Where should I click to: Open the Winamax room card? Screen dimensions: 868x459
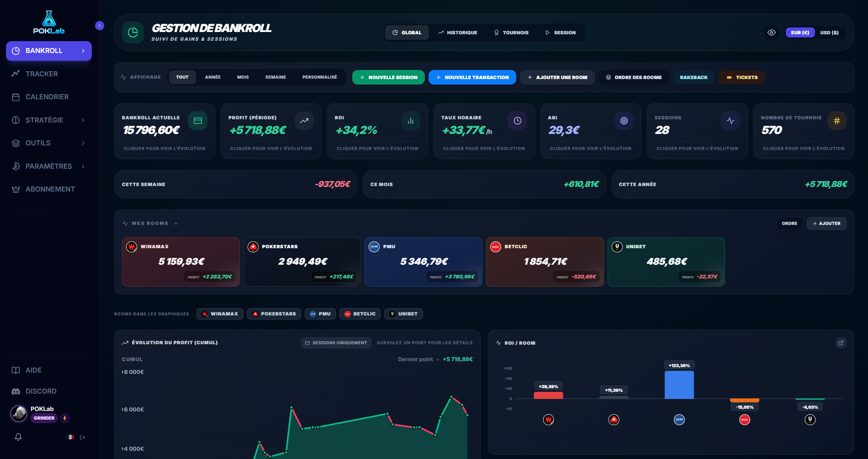(x=181, y=262)
